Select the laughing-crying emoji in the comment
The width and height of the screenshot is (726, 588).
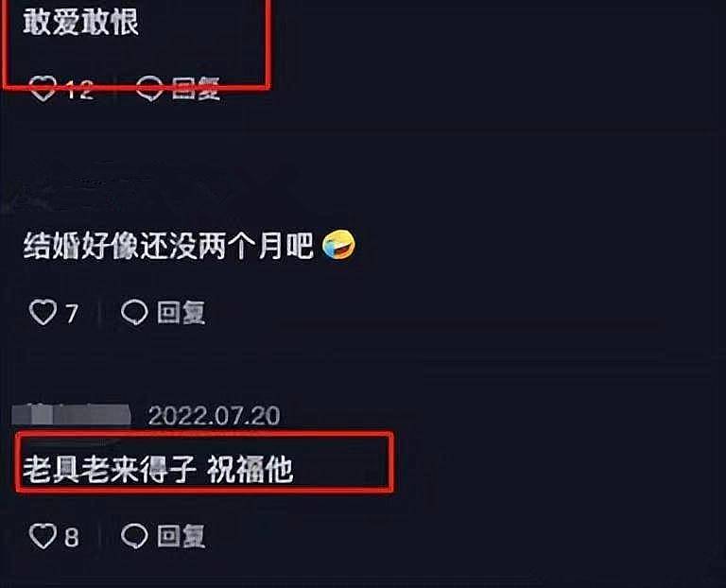point(339,244)
